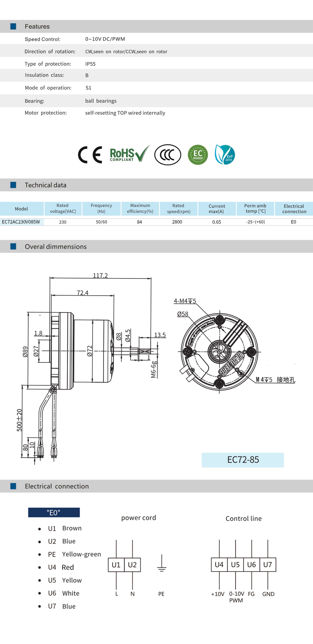Click the CE certification mark
This screenshot has height=644, width=313.
(x=90, y=155)
